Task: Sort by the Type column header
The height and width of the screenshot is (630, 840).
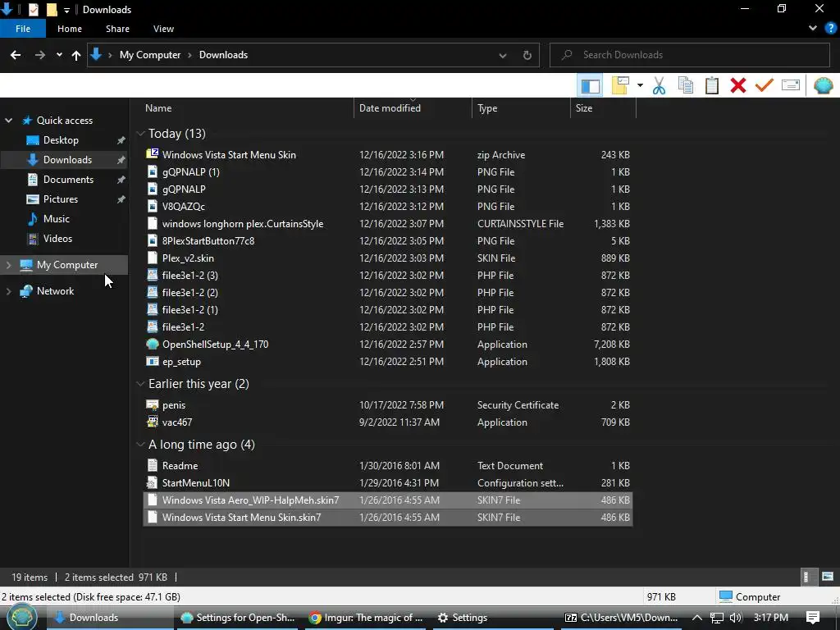Action: pos(487,107)
